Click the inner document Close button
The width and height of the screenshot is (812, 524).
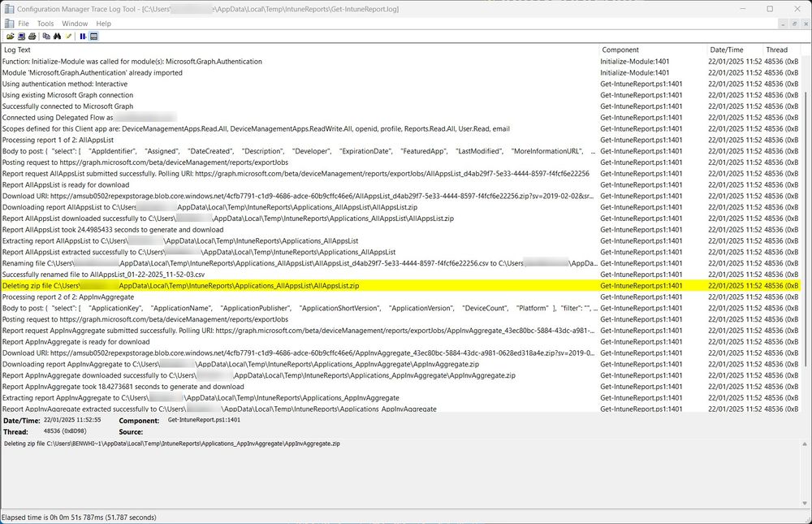click(x=806, y=24)
